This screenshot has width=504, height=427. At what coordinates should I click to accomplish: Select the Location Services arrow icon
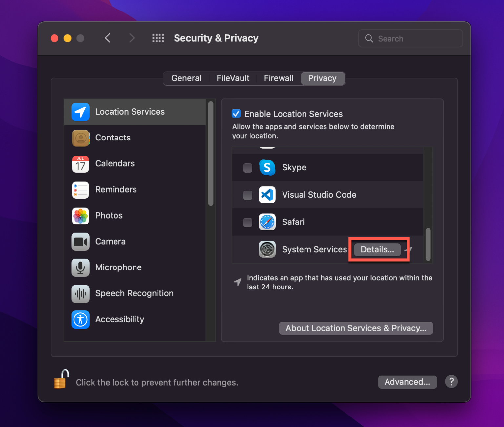[80, 112]
